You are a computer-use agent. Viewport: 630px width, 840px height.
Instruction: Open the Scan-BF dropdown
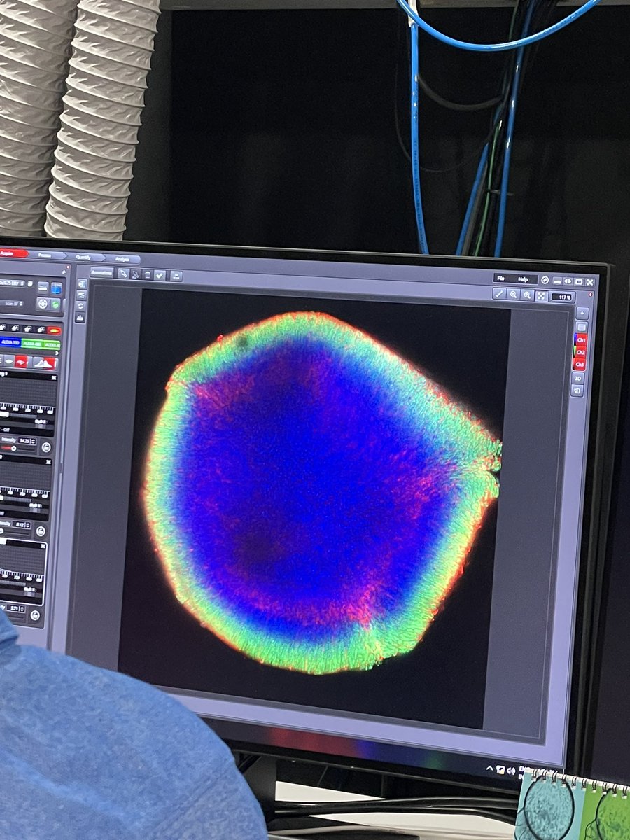point(12,303)
